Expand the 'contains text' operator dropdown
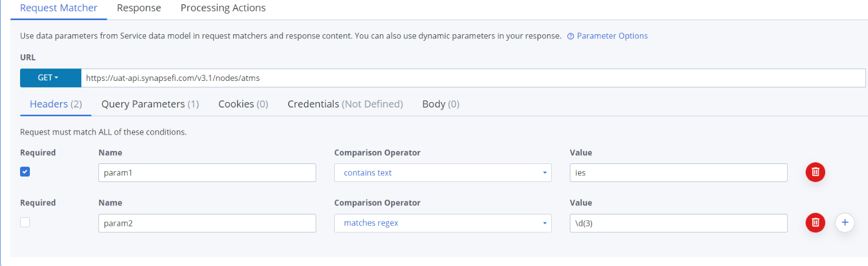868x266 pixels. click(443, 173)
